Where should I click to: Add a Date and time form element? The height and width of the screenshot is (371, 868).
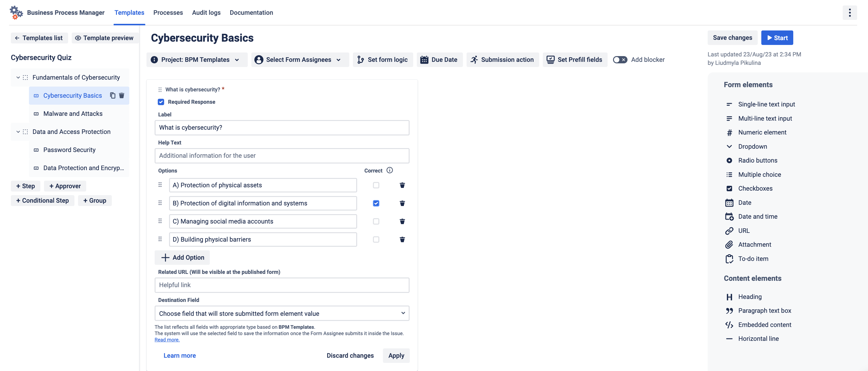coord(757,217)
